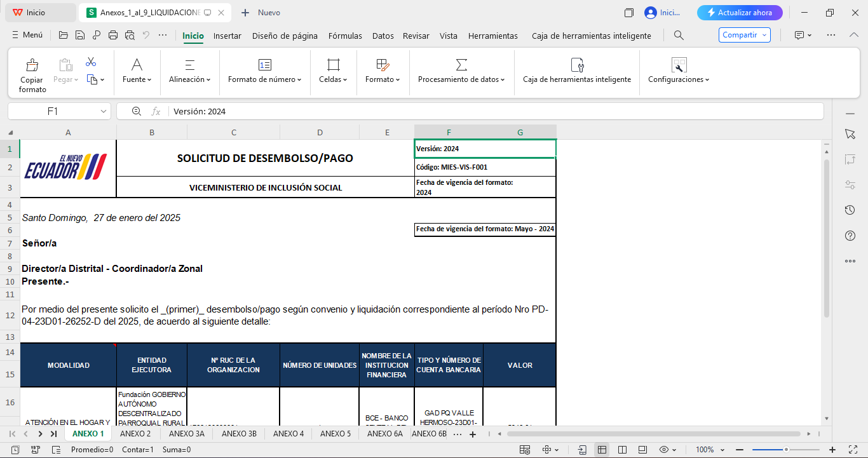868x458 pixels.
Task: Click the Actualizar ahora button
Action: [739, 13]
